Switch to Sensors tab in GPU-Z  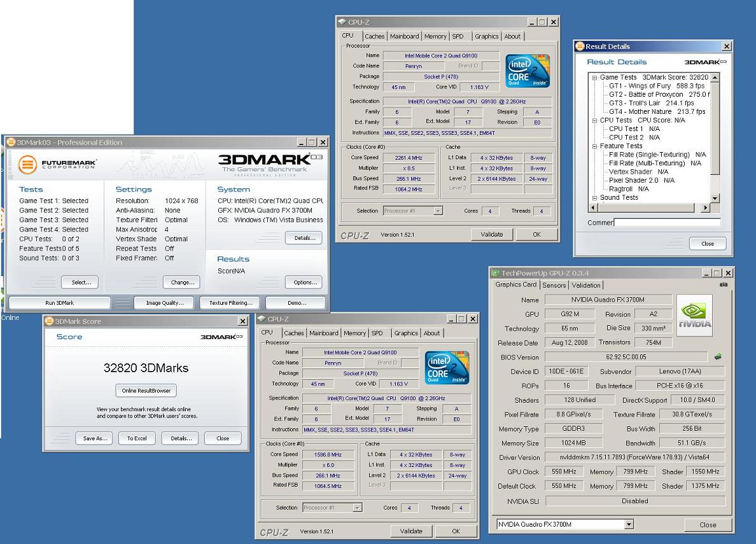[554, 285]
